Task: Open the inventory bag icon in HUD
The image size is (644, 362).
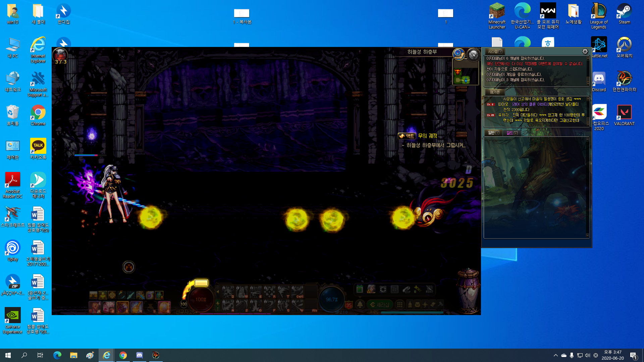Action: point(417,304)
